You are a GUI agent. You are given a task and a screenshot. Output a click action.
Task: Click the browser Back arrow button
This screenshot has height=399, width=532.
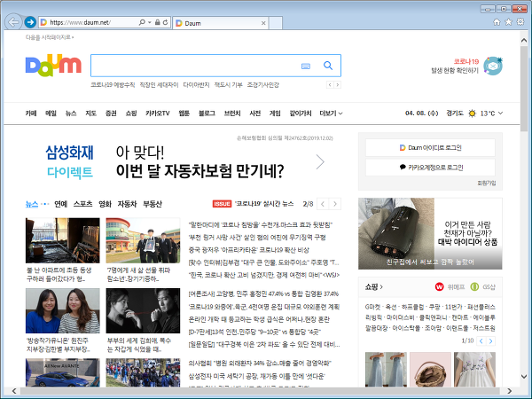(x=14, y=22)
